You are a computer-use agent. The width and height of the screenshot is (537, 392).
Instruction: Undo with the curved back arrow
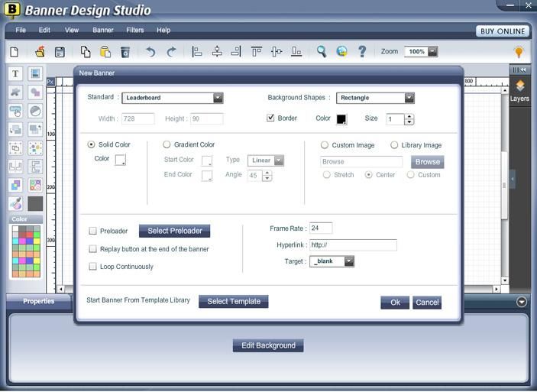click(150, 52)
